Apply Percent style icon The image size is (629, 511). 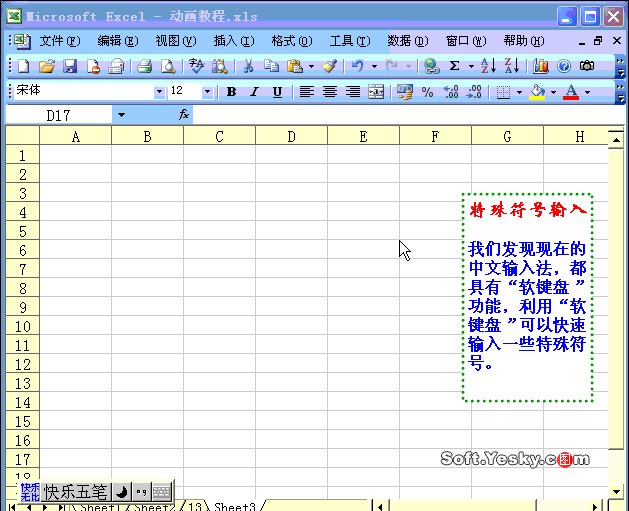[428, 92]
